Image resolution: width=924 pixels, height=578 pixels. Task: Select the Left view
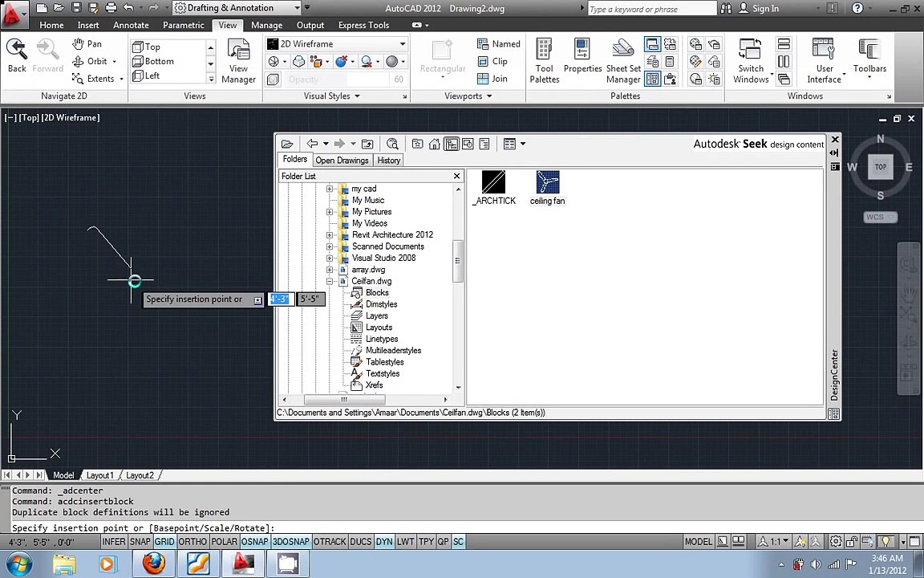(x=152, y=75)
